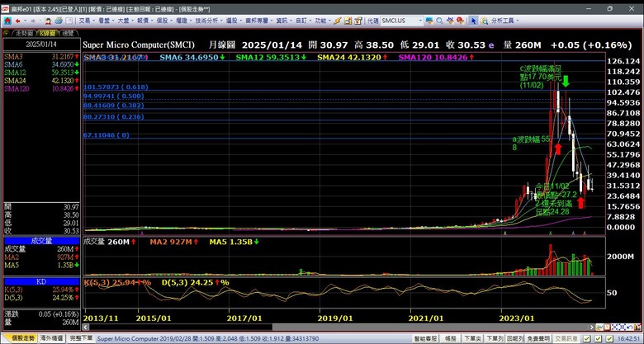The width and height of the screenshot is (644, 344).
Task: Click the 67.11046 (0) Fibonacci label
Action: coord(107,135)
